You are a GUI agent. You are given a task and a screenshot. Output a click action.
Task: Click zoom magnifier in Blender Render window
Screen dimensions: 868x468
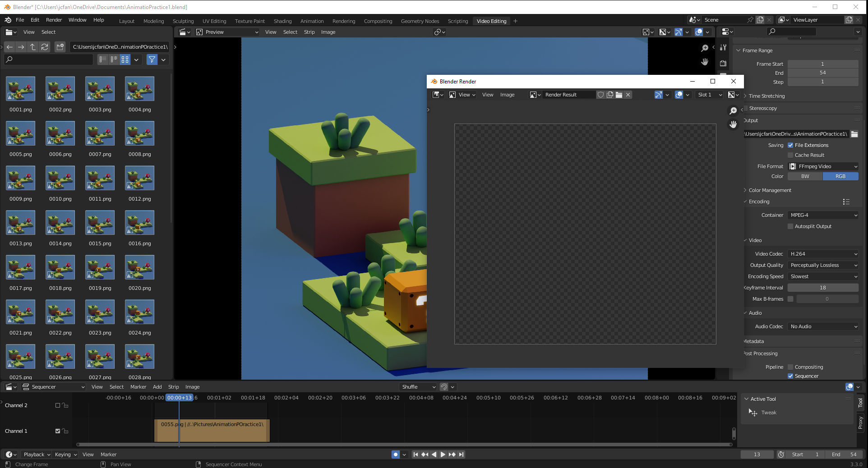[733, 110]
